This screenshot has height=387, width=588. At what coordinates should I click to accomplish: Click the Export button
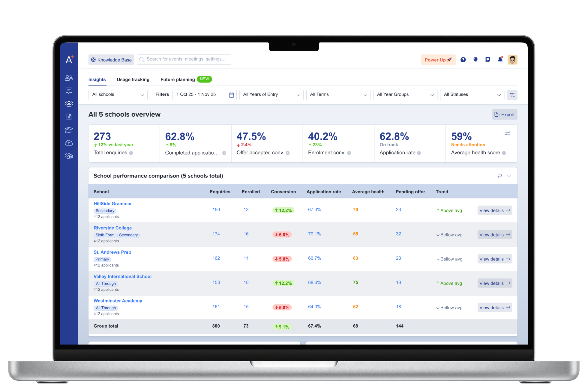(x=505, y=115)
